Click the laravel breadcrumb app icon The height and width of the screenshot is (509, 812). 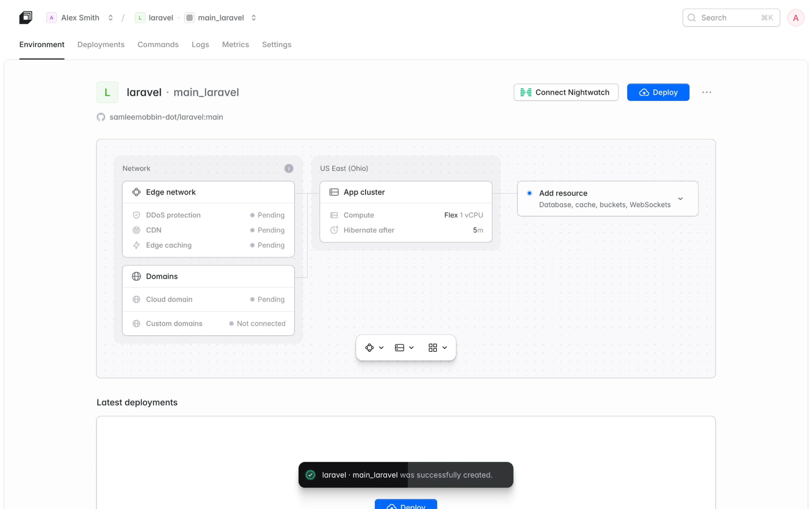click(140, 17)
